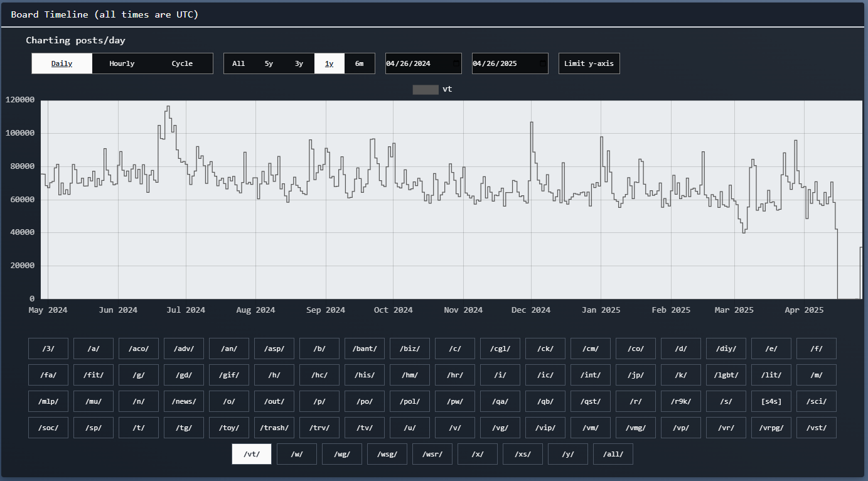868x481 pixels.
Task: Choose the /g/ board
Action: [x=139, y=375]
